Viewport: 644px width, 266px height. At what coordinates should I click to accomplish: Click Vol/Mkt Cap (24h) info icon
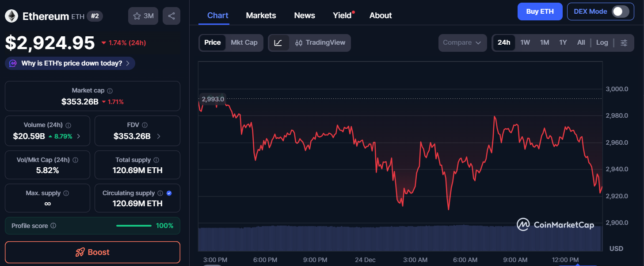[75, 160]
